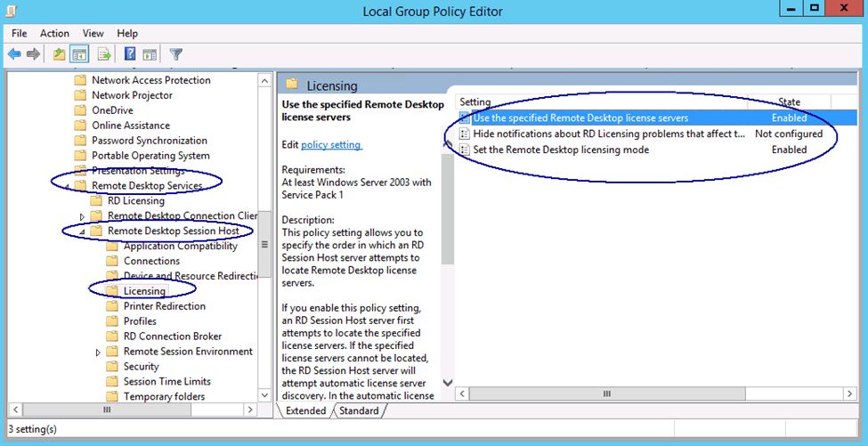
Task: Click the Not configured state value
Action: 789,134
